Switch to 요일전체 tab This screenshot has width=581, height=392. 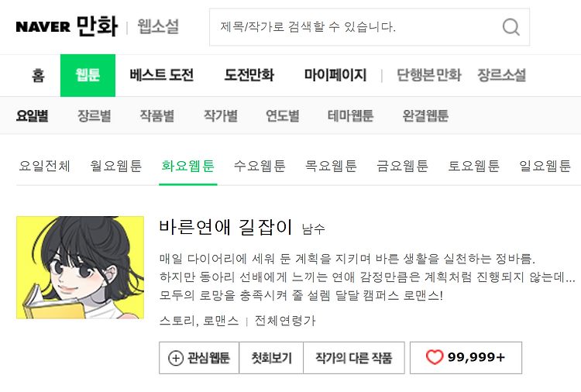[x=44, y=166]
